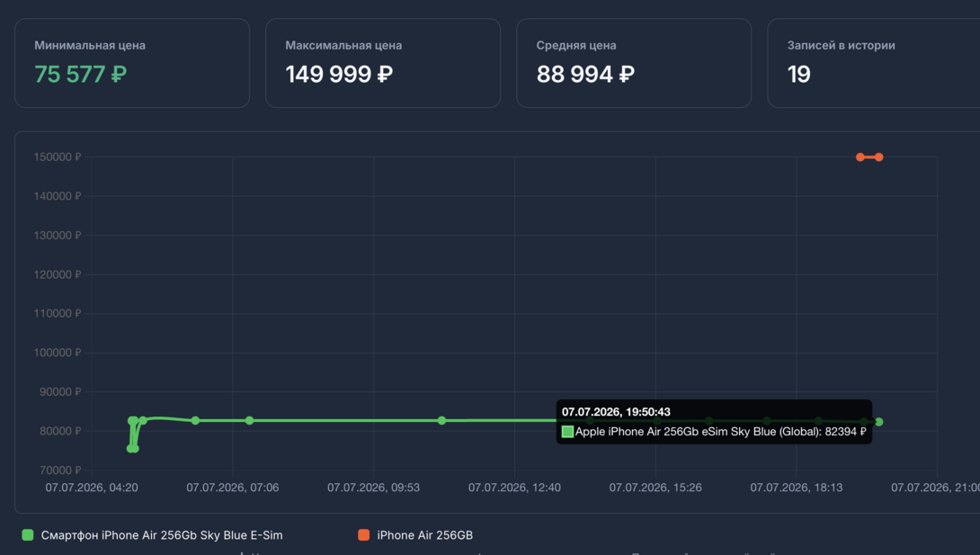Click x-axis label 07.07.2026, 12:40
This screenshot has height=555, width=980.
tap(514, 488)
